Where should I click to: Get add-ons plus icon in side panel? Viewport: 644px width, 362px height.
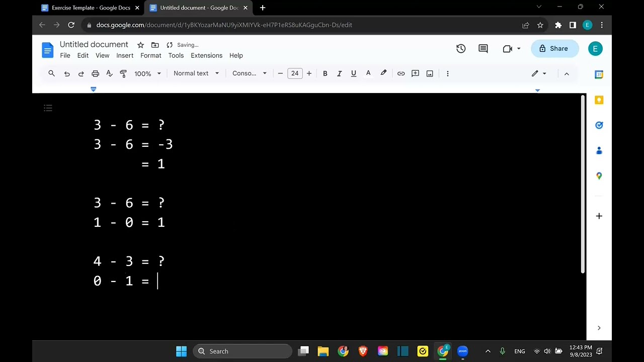pos(599,216)
